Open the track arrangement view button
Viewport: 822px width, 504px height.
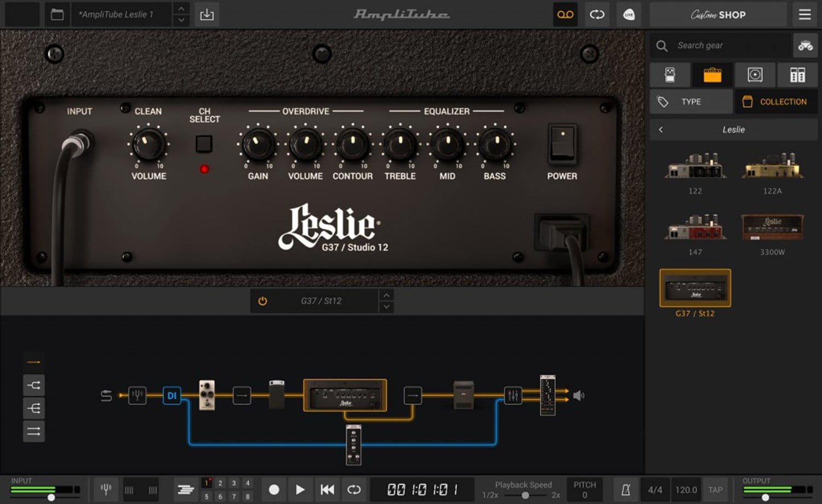tap(186, 490)
